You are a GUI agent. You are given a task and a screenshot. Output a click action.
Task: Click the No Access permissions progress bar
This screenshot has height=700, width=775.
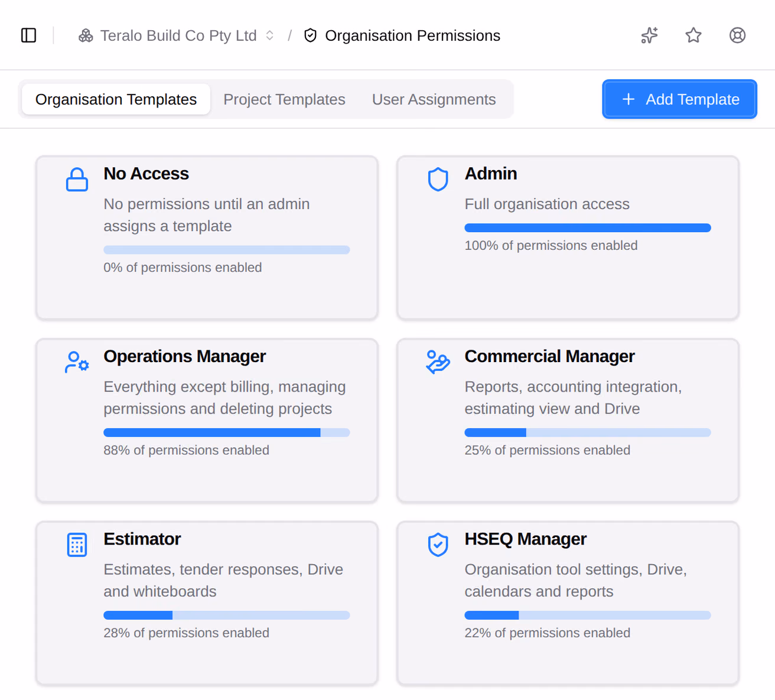point(226,250)
